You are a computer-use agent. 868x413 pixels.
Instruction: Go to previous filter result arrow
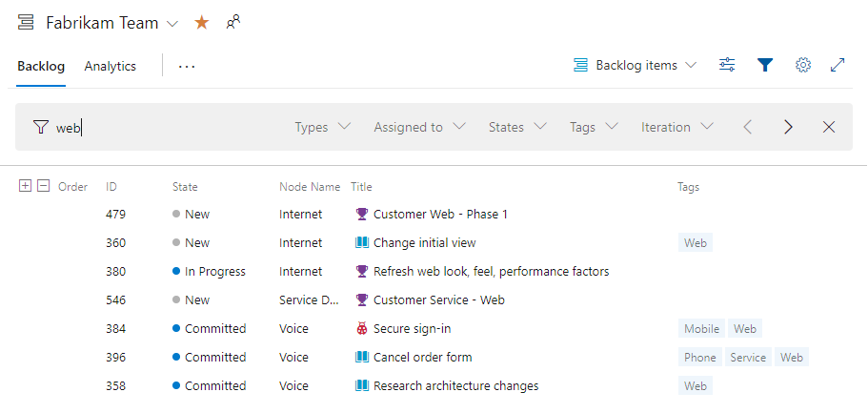(748, 127)
